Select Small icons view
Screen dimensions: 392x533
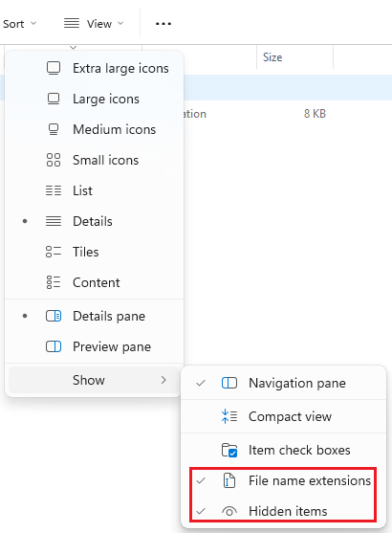coord(95,160)
